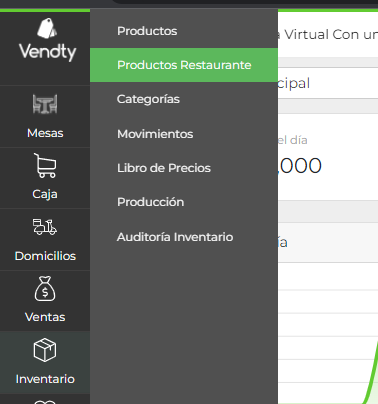
Task: Click the Mesas sidebar label
Action: point(45,133)
